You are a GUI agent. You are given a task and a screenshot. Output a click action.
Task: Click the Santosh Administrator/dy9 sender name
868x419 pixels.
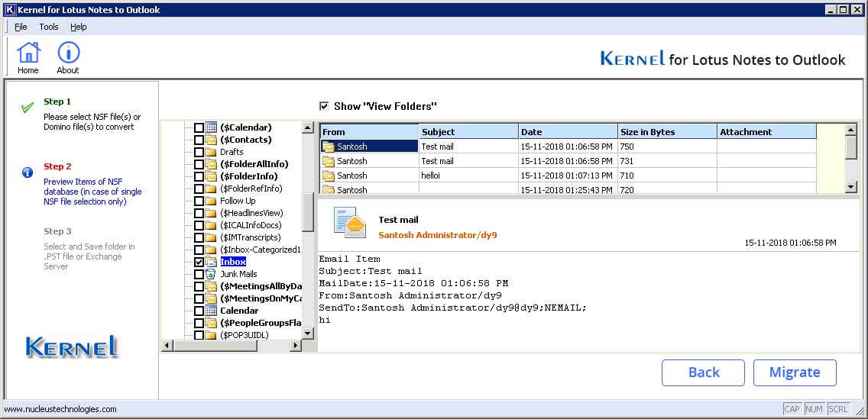click(438, 235)
